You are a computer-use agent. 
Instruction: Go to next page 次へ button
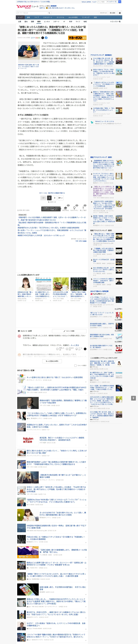(60, 198)
